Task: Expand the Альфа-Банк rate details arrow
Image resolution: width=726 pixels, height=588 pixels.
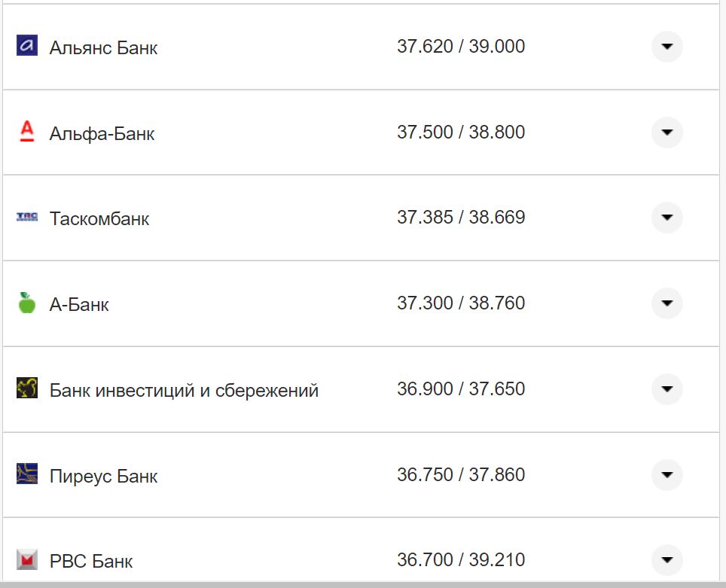Action: (667, 133)
